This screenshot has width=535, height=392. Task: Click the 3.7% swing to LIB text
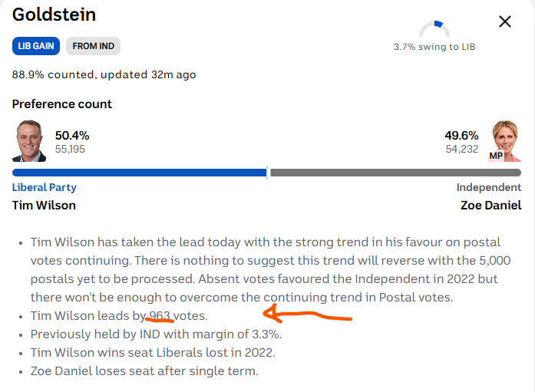pos(434,47)
